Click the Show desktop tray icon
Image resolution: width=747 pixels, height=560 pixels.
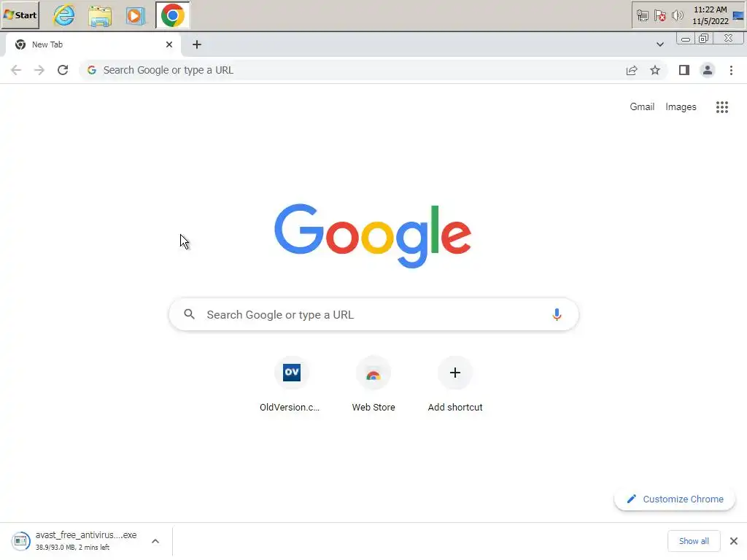point(738,16)
